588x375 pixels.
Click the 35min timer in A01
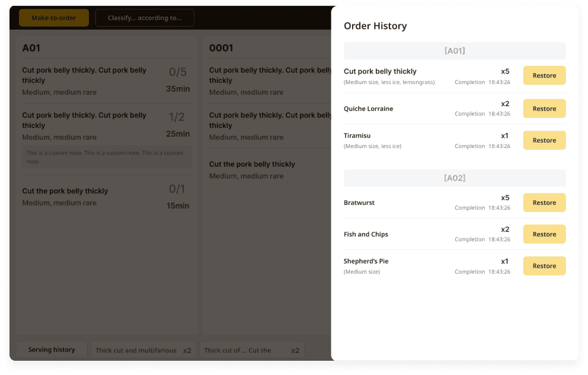[178, 89]
